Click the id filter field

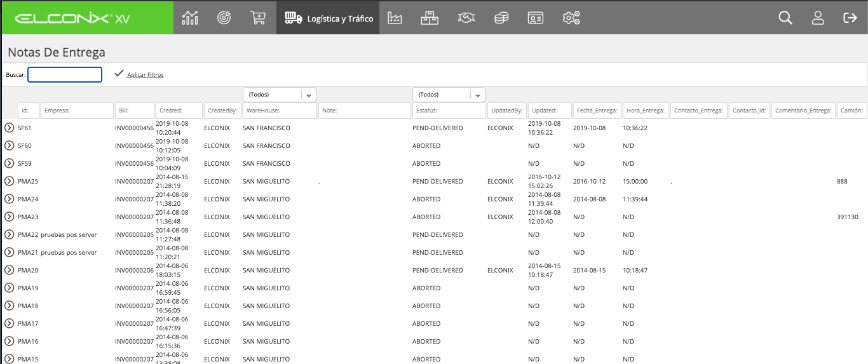click(x=29, y=111)
